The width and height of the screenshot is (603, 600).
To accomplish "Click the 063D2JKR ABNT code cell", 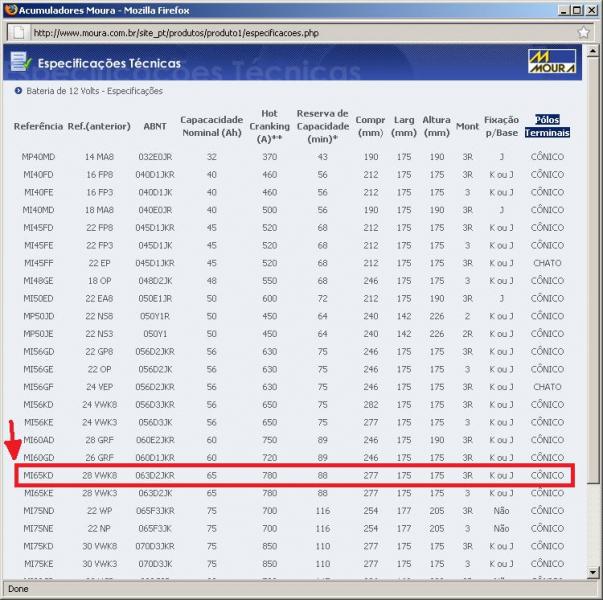I will (155, 475).
